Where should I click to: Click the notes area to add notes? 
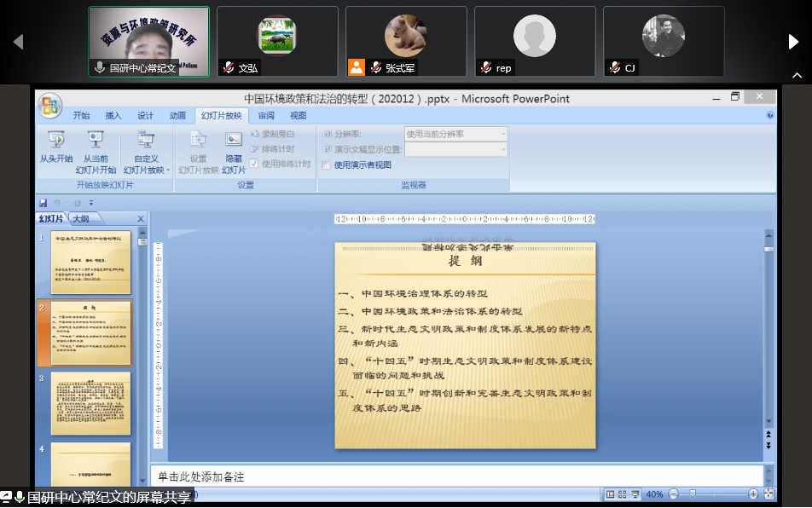click(452, 476)
